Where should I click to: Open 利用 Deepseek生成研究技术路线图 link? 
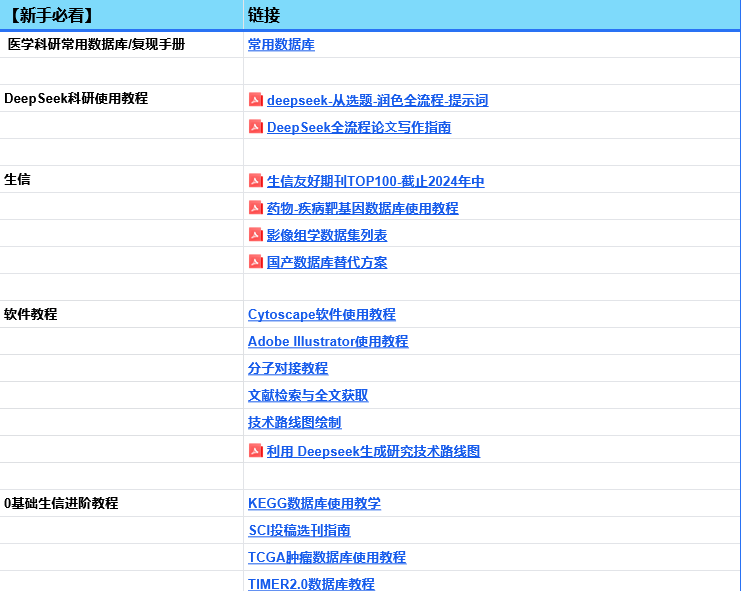click(373, 451)
